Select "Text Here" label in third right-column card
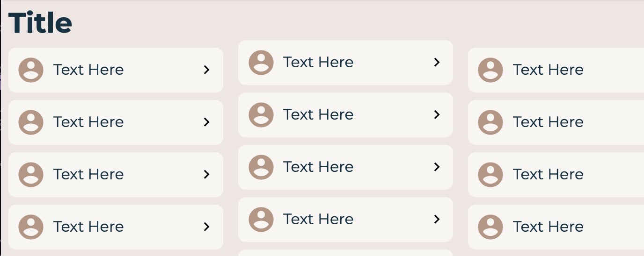 point(548,174)
